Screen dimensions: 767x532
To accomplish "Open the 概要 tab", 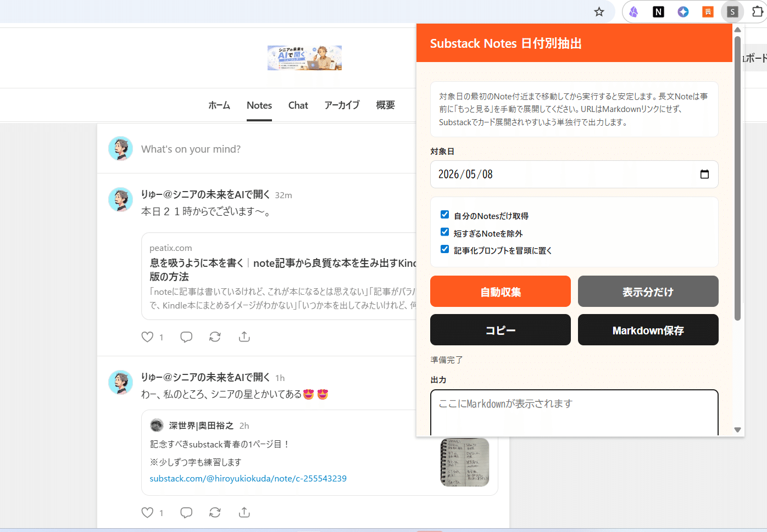I will pos(386,105).
